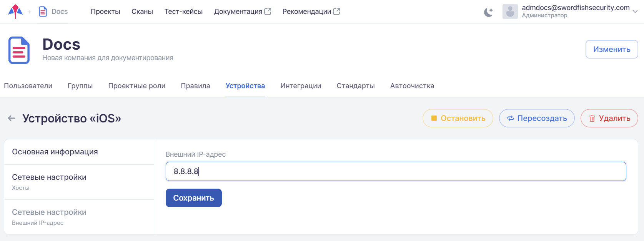Focus the Внешний IP-адрес input field
Image resolution: width=644 pixels, height=241 pixels.
point(396,171)
